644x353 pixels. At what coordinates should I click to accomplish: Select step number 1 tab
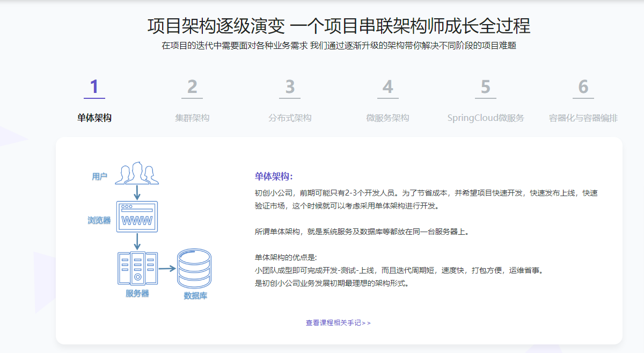tap(94, 87)
